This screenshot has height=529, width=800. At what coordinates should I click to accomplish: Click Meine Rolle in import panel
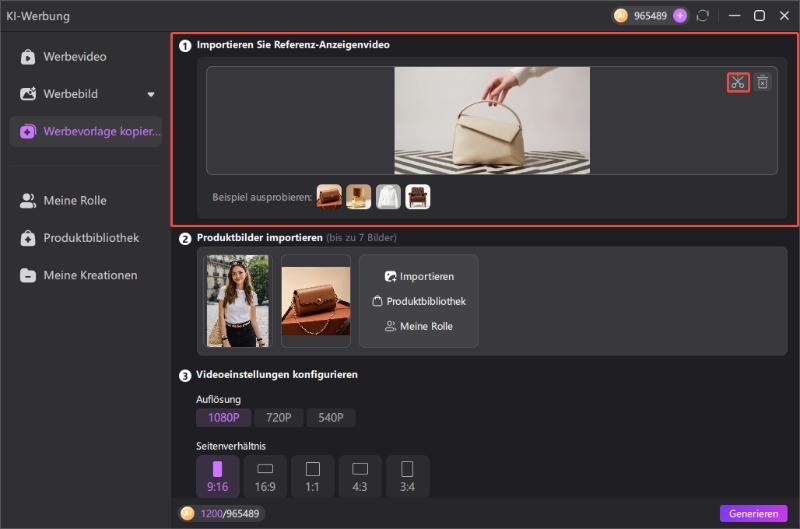tap(419, 326)
